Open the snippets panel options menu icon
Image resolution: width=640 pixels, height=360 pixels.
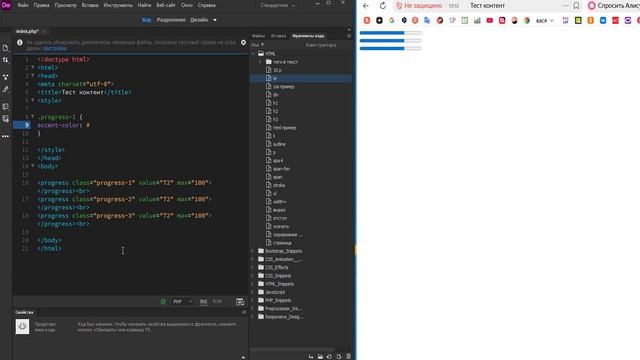349,36
